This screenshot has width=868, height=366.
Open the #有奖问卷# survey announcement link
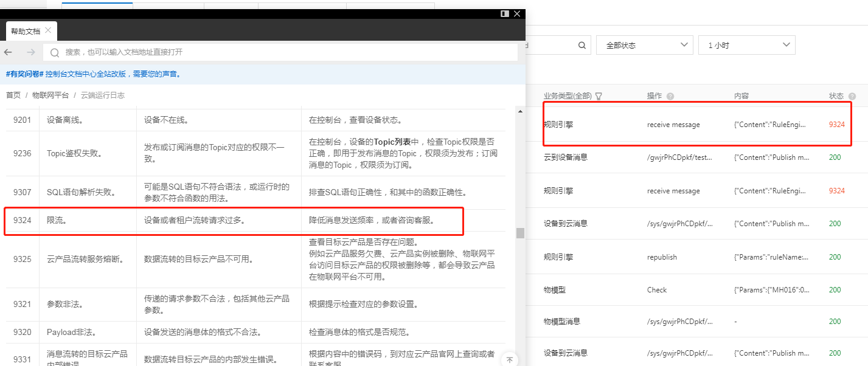pyautogui.click(x=94, y=74)
